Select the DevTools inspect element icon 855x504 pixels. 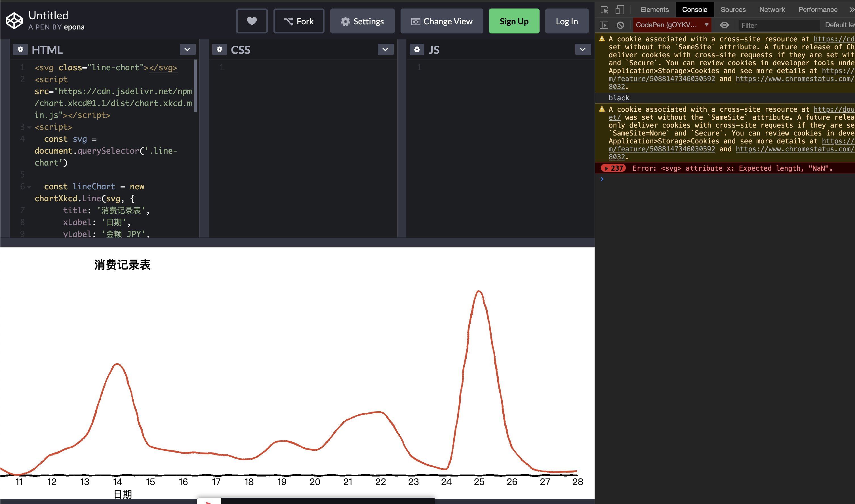point(605,10)
